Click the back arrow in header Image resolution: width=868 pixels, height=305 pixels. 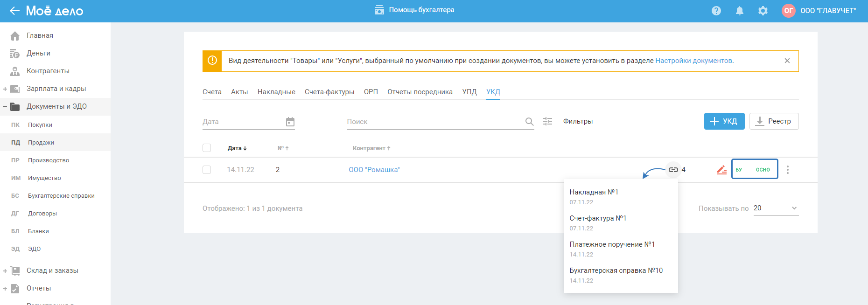pos(14,11)
